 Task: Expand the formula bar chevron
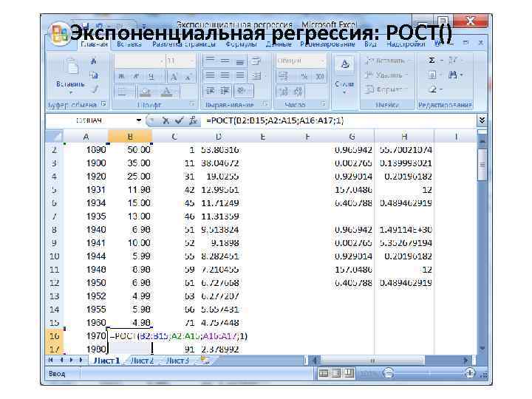click(x=482, y=120)
